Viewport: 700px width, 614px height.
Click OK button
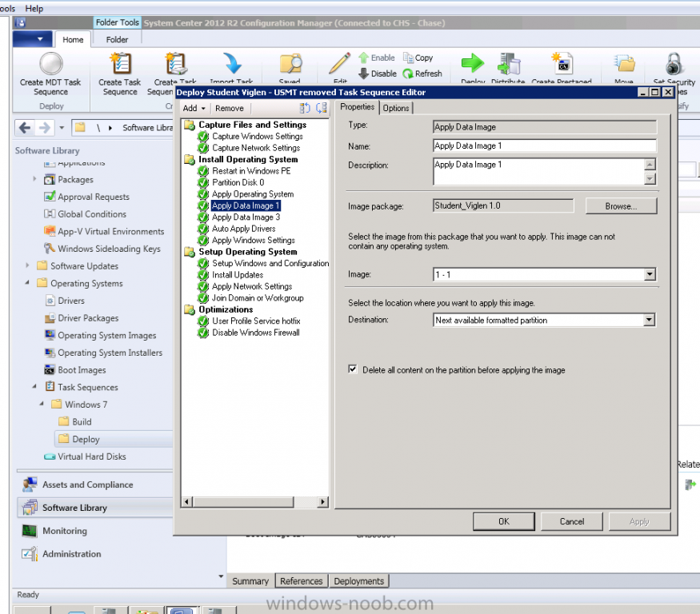(x=503, y=521)
